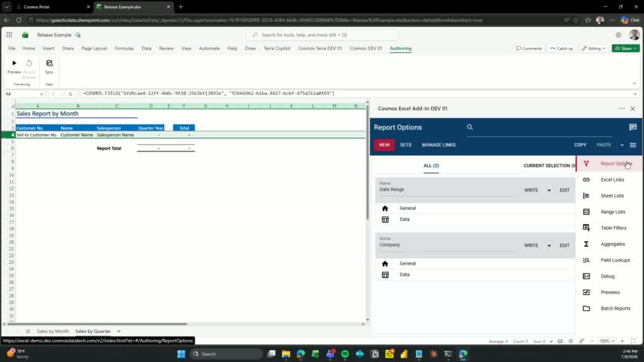Switch to CURRENT SELECTION tab
This screenshot has height=362, width=644.
[550, 165]
